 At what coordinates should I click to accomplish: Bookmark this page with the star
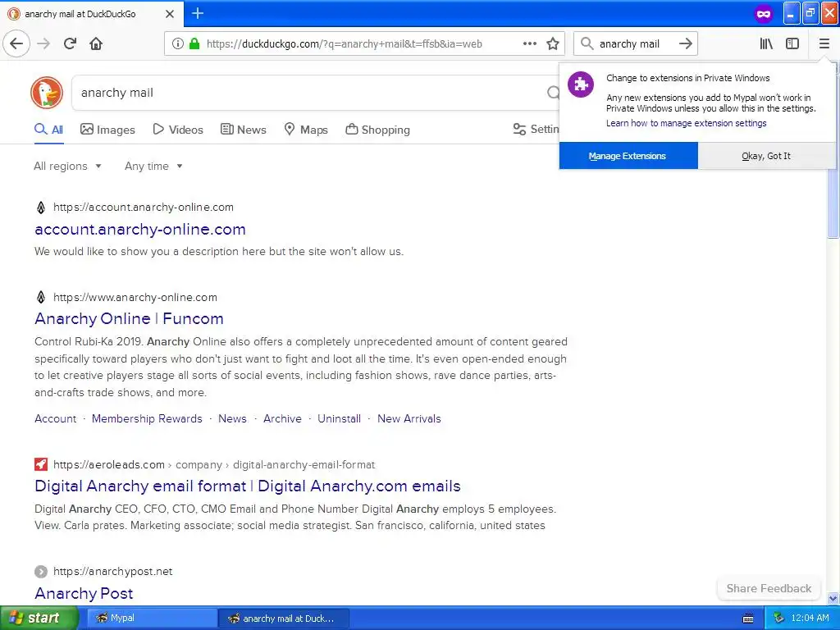click(553, 44)
